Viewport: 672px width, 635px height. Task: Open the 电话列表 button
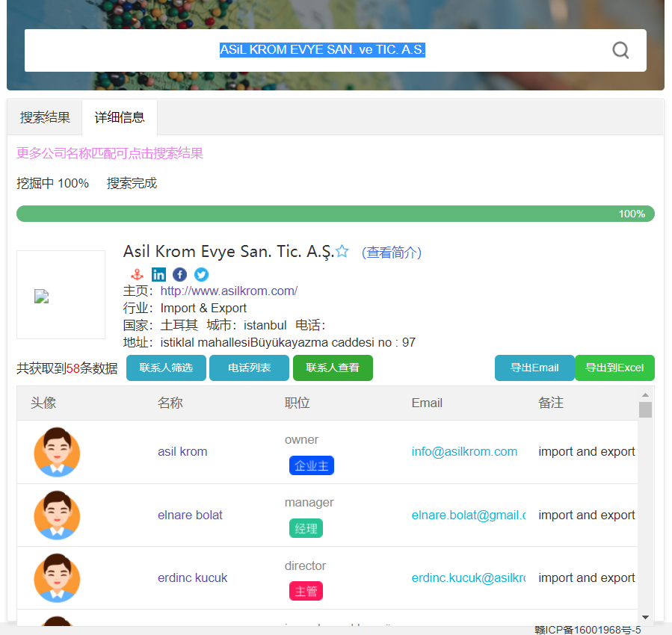(x=249, y=368)
